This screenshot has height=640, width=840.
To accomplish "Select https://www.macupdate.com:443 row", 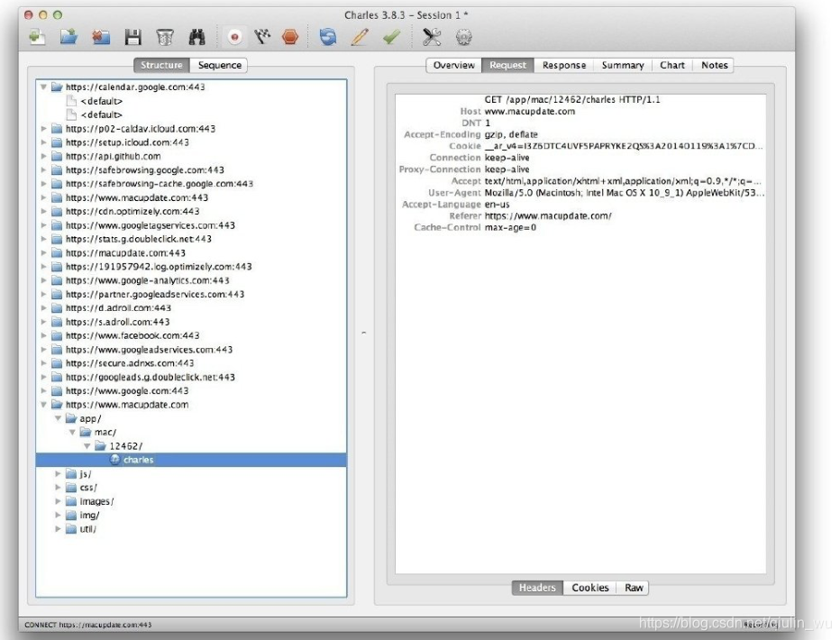I will (191, 197).
